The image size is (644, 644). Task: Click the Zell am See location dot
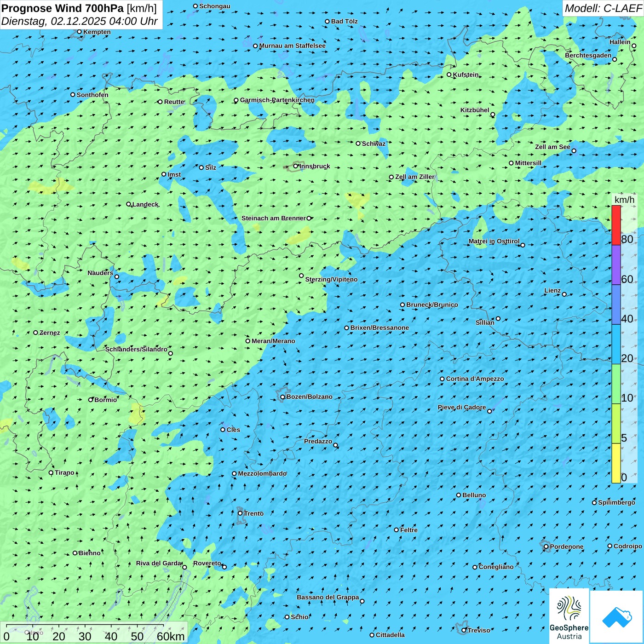coord(574,150)
